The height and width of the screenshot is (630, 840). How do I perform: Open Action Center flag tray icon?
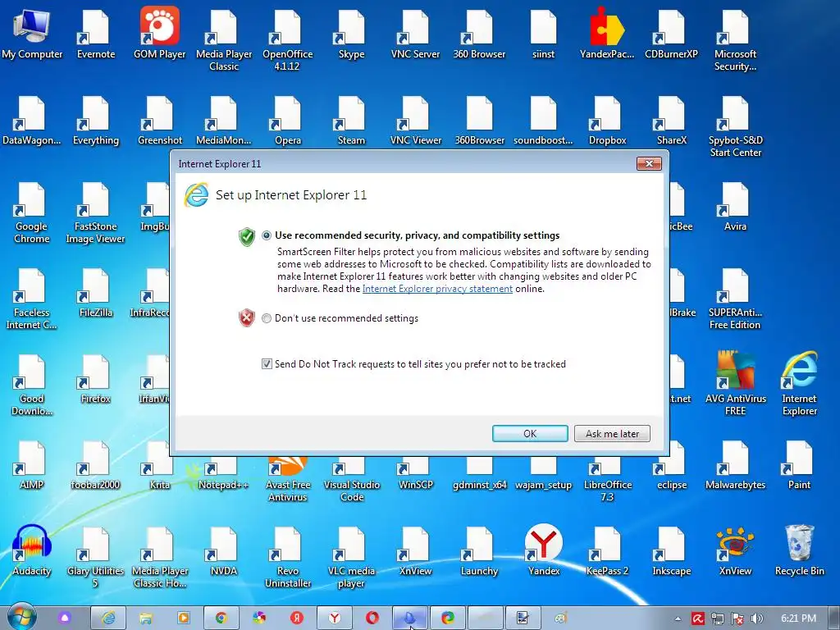tap(737, 619)
